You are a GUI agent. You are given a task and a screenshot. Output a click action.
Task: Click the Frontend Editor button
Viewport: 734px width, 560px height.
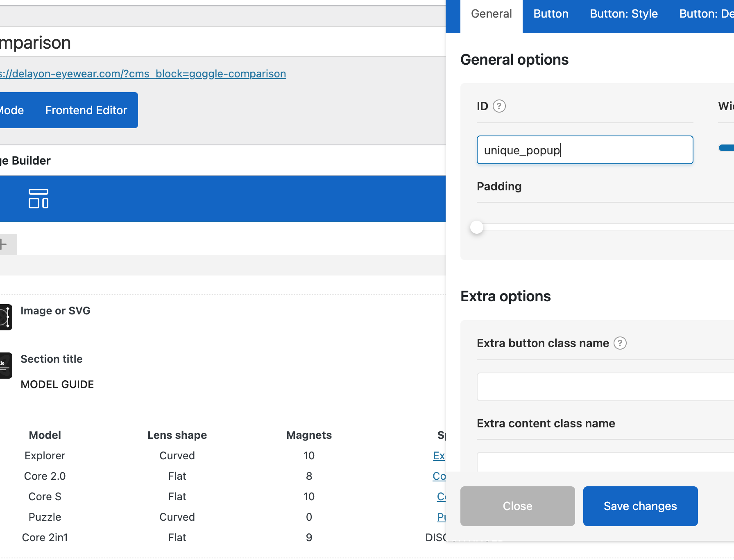point(86,110)
